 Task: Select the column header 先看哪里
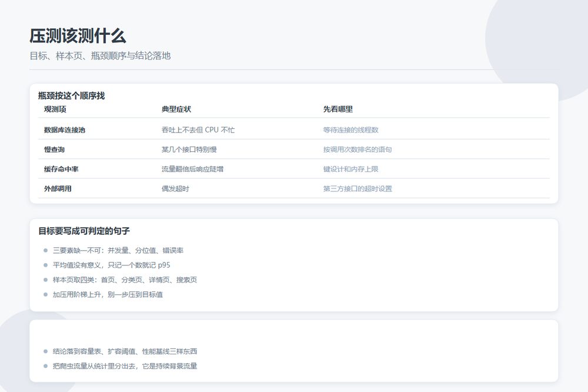click(338, 109)
